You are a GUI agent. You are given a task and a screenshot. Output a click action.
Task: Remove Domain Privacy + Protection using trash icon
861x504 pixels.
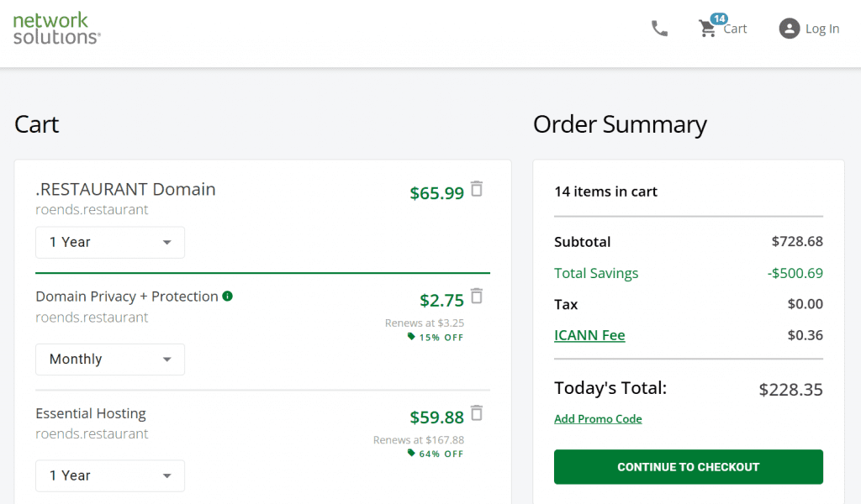(x=477, y=297)
